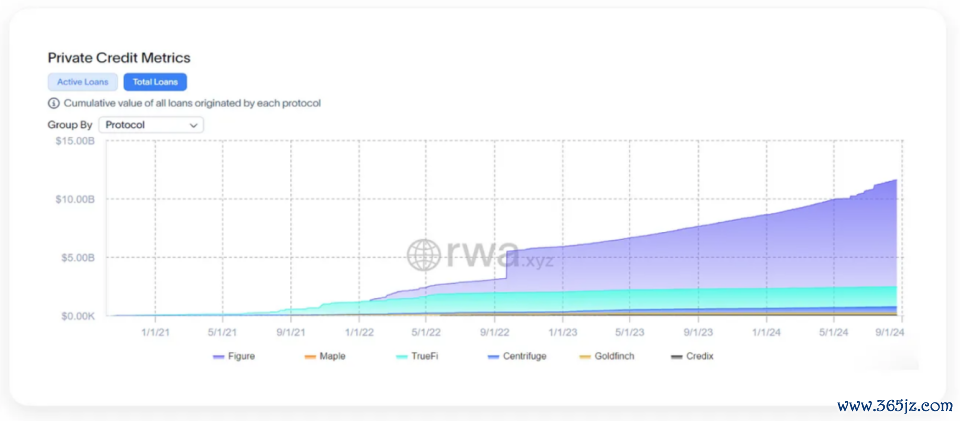Click the 1/1/21 x-axis date label
The height and width of the screenshot is (421, 960).
(x=155, y=331)
